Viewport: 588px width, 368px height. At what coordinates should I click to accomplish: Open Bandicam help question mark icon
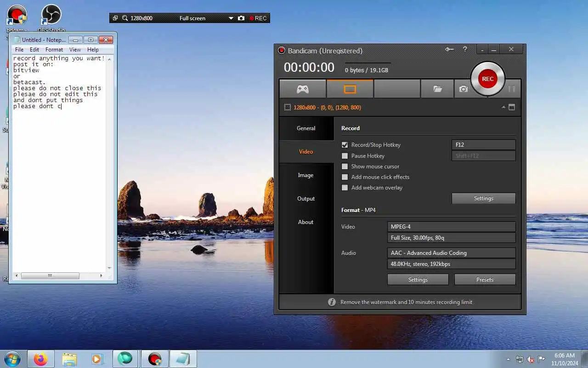(465, 49)
